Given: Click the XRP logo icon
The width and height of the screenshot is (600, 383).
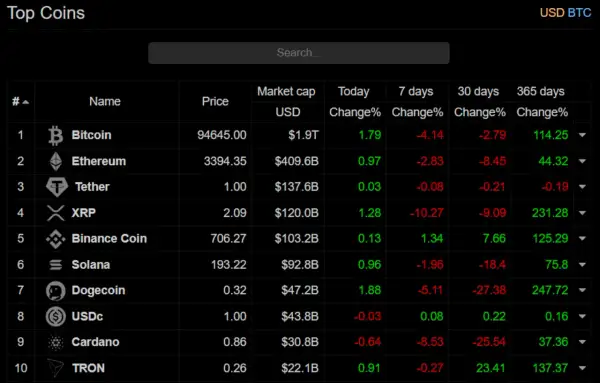Looking at the screenshot, I should pyautogui.click(x=56, y=213).
